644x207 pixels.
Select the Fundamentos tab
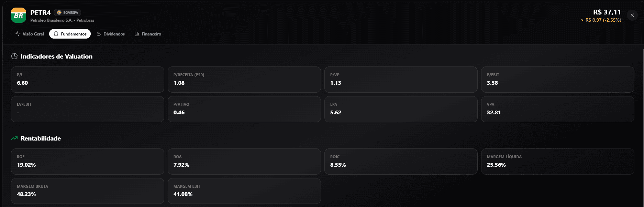point(70,34)
